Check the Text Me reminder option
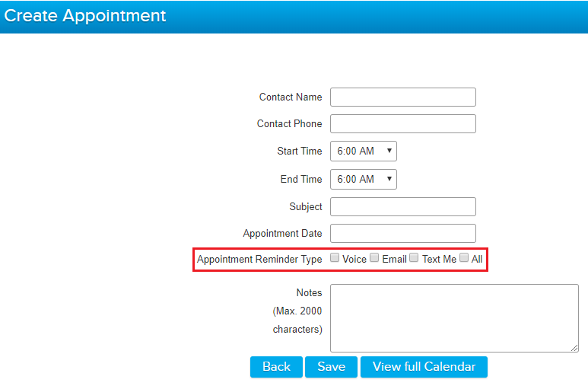588x386 pixels. coord(414,258)
